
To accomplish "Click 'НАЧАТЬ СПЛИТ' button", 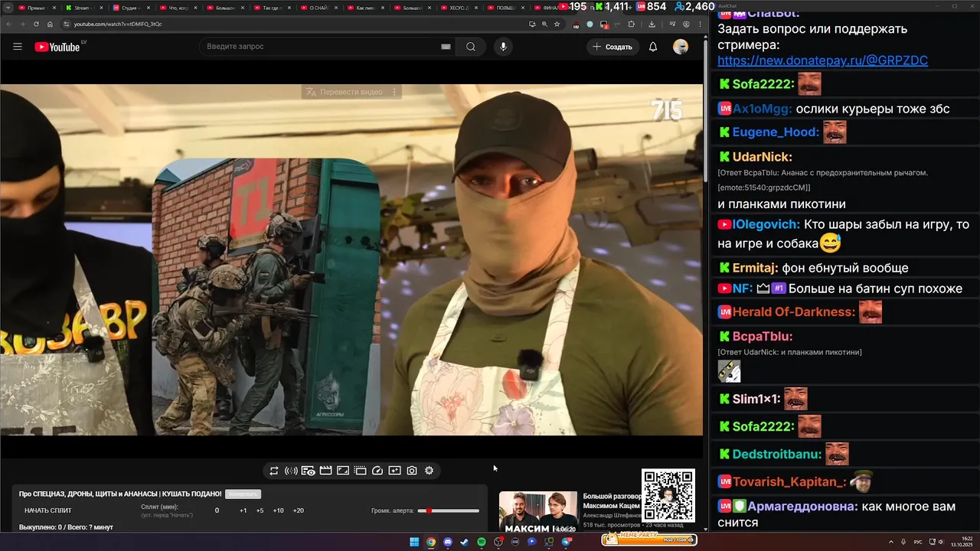I will tap(47, 510).
